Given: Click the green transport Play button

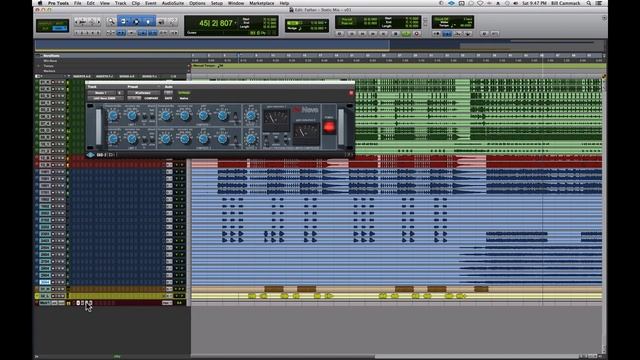Looking at the screenshot, I should [406, 34].
